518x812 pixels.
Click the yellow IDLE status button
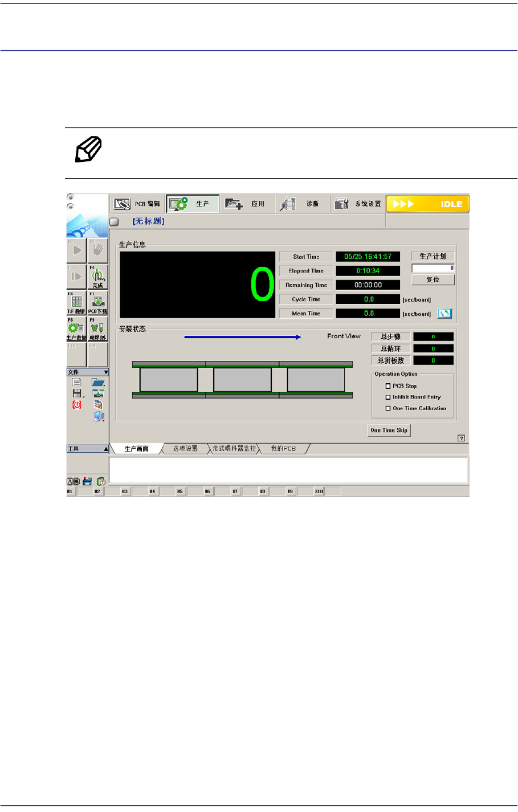click(x=427, y=204)
